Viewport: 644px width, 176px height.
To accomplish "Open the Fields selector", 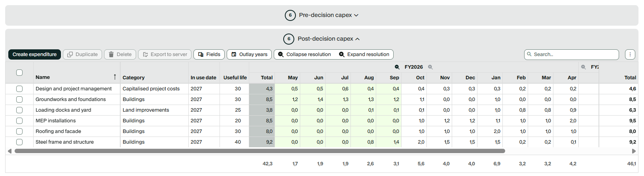I will 209,54.
